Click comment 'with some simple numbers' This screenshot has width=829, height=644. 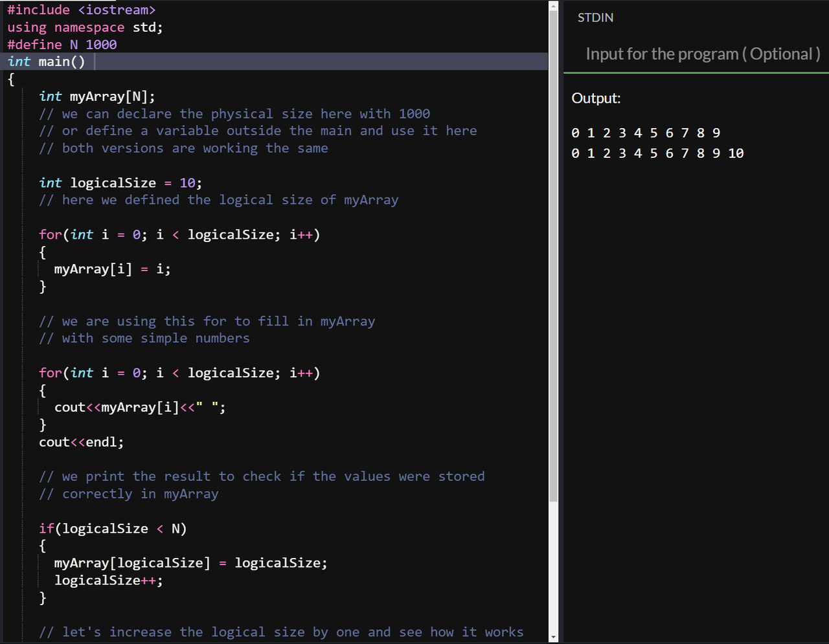click(x=144, y=338)
